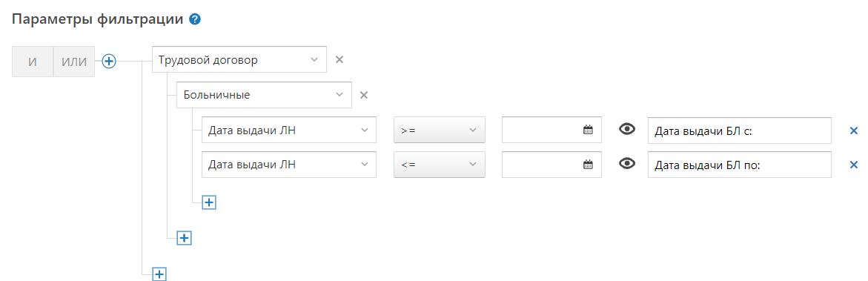Delete the 'Дата выдачи БЛ с:' condition row
Image resolution: width=868 pixels, height=281 pixels.
[x=854, y=130]
